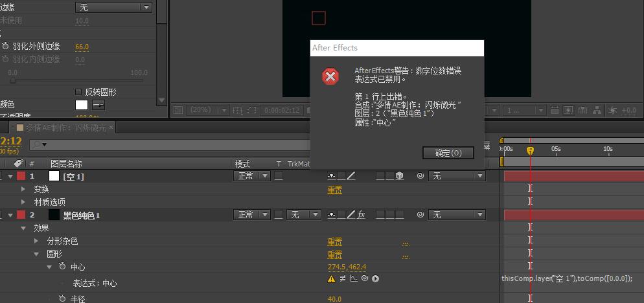
Task: Toggle mask and shape path visibility icon
Action: [252, 110]
